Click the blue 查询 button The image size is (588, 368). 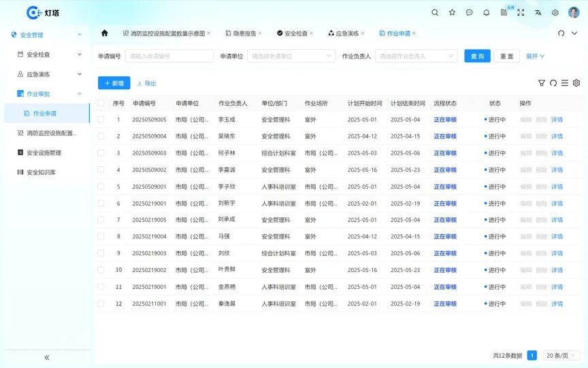tap(478, 56)
